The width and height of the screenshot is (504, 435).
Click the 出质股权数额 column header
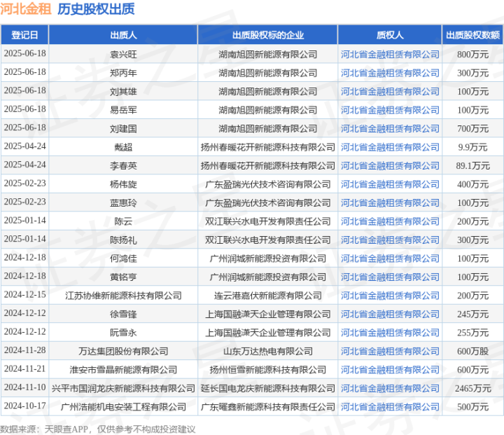(472, 35)
